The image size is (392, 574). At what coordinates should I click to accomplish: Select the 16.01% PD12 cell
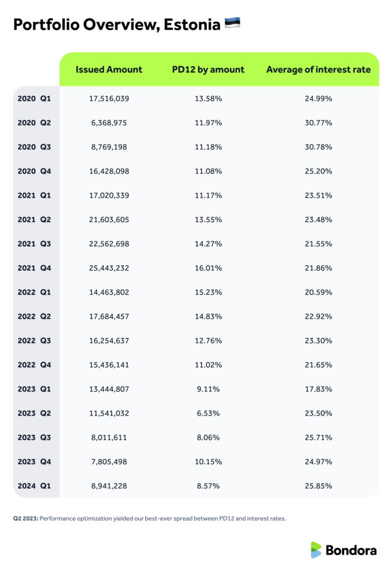click(x=208, y=268)
